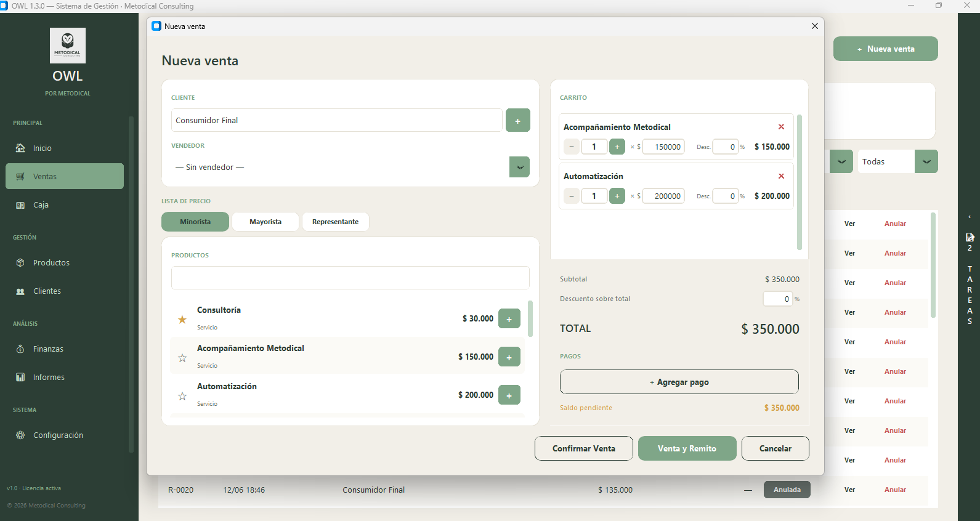Viewport: 980px width, 521px height.
Task: Add Acompañamiento Metodical product with plus
Action: pos(509,357)
